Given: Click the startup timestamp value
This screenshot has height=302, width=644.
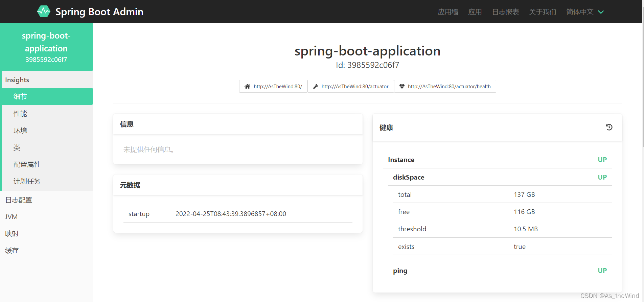Looking at the screenshot, I should pyautogui.click(x=231, y=214).
